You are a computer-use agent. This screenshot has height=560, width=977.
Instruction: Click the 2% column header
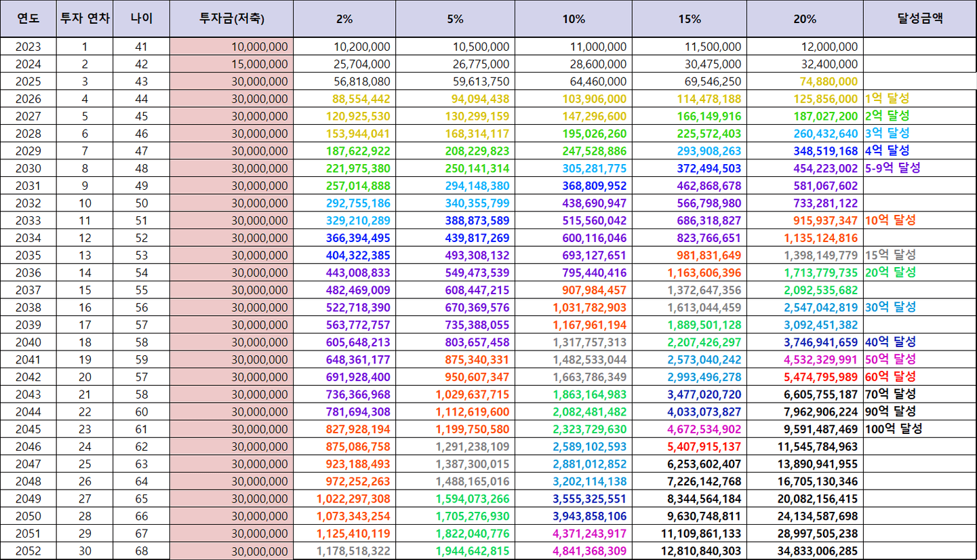[x=344, y=19]
